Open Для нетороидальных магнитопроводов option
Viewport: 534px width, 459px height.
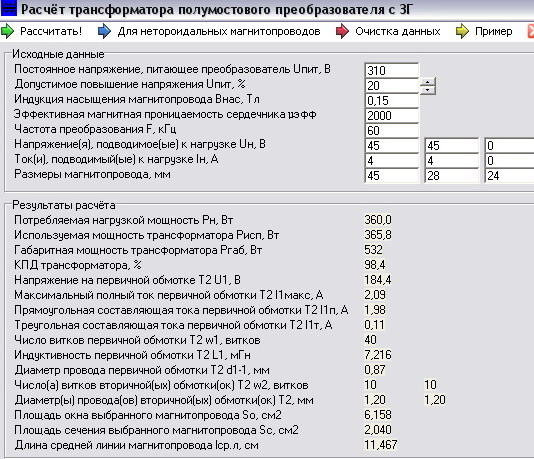[219, 31]
